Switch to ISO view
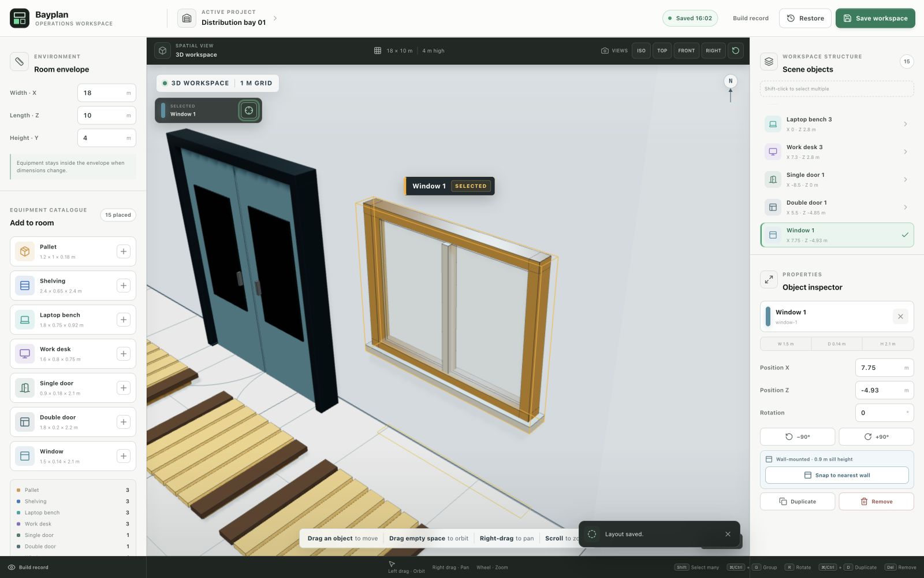Screen dimensions: 924x578 [641, 51]
